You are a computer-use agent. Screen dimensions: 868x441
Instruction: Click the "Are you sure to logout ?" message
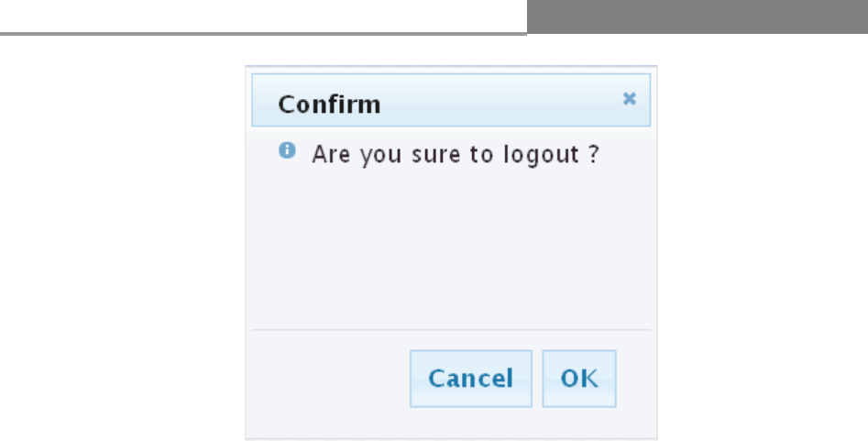pos(456,154)
